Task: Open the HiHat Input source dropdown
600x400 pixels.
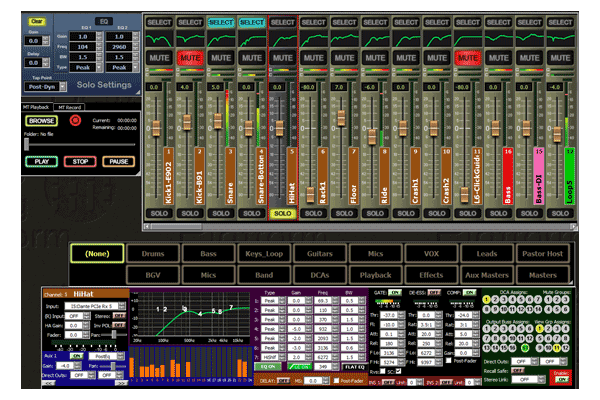Action: pyautogui.click(x=95, y=306)
